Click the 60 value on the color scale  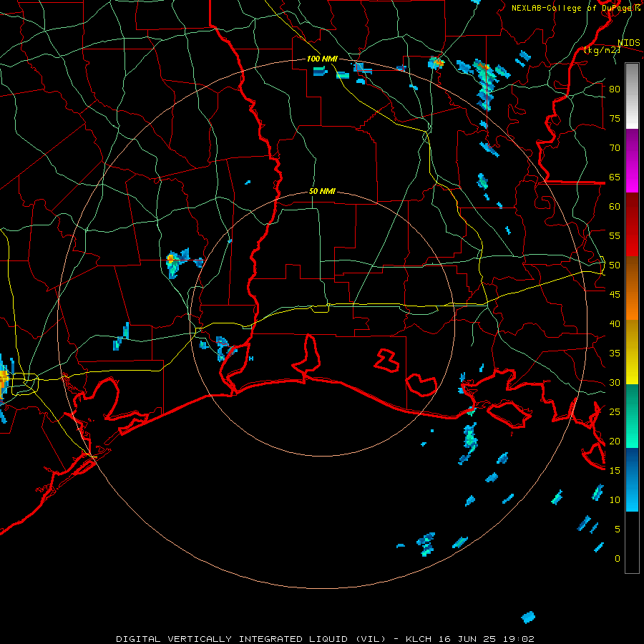(615, 207)
